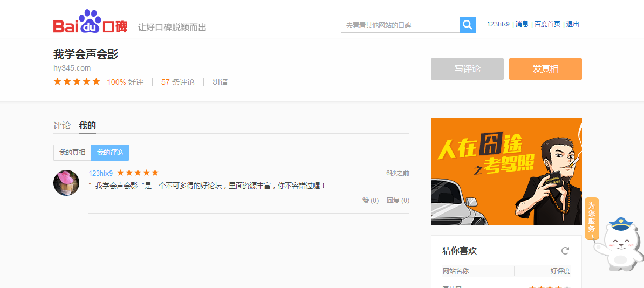The height and width of the screenshot is (288, 644).
Task: Click the review's five-star rating
Action: (138, 173)
